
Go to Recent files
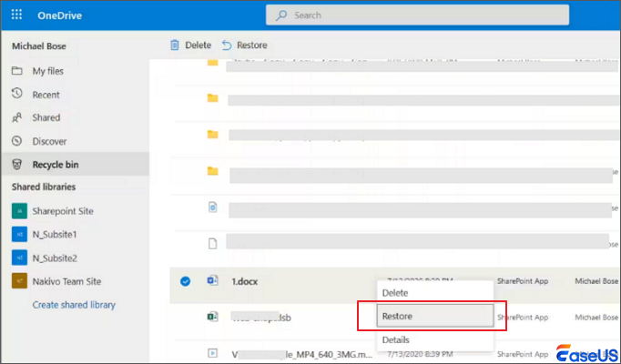pyautogui.click(x=46, y=95)
